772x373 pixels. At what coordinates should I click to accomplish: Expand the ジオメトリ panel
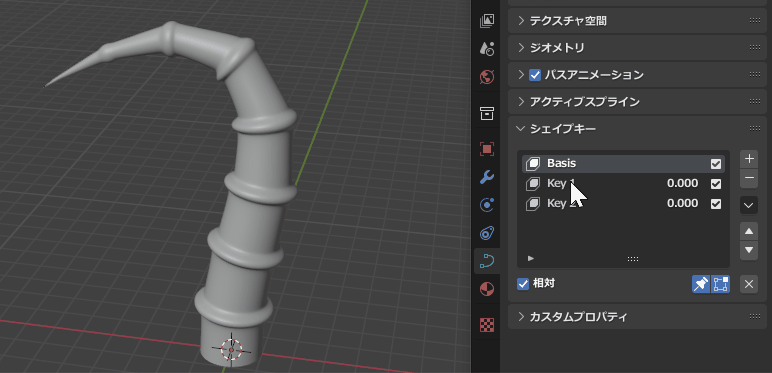[x=521, y=48]
